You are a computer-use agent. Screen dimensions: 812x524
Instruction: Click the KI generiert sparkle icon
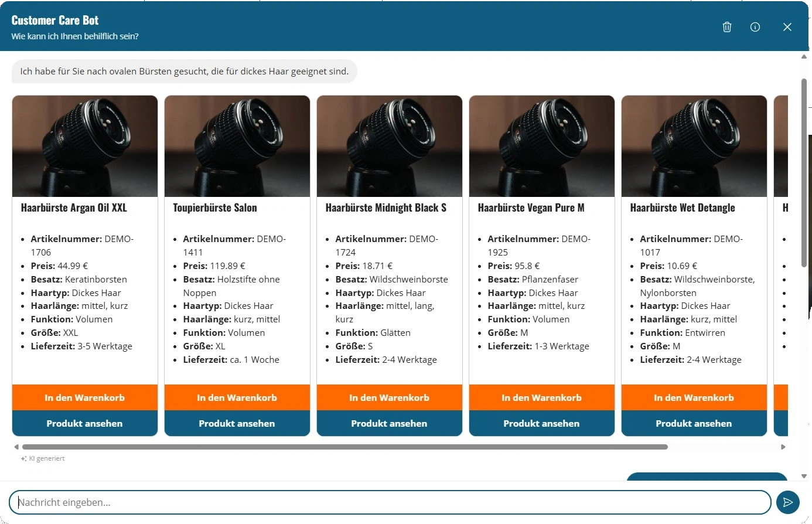(24, 458)
